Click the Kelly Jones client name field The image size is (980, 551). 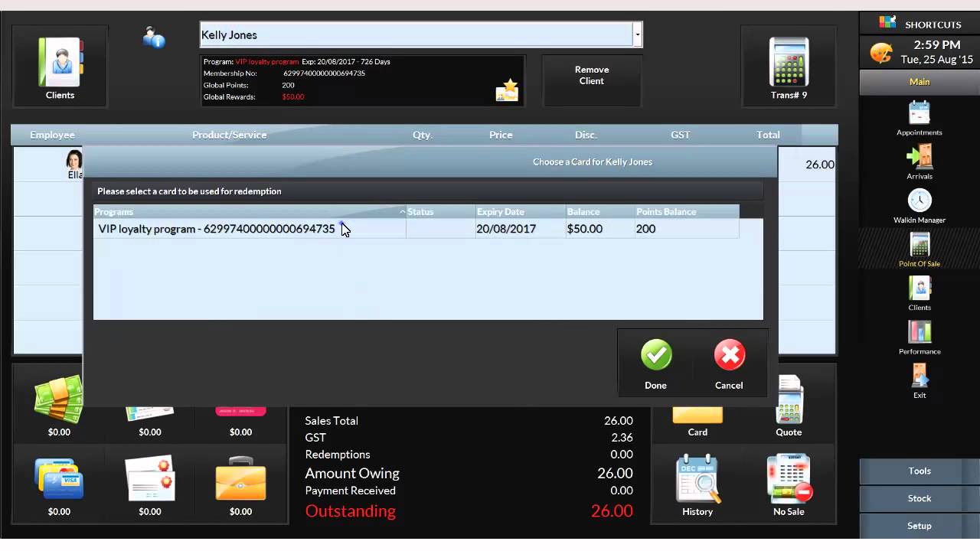pyautogui.click(x=416, y=34)
